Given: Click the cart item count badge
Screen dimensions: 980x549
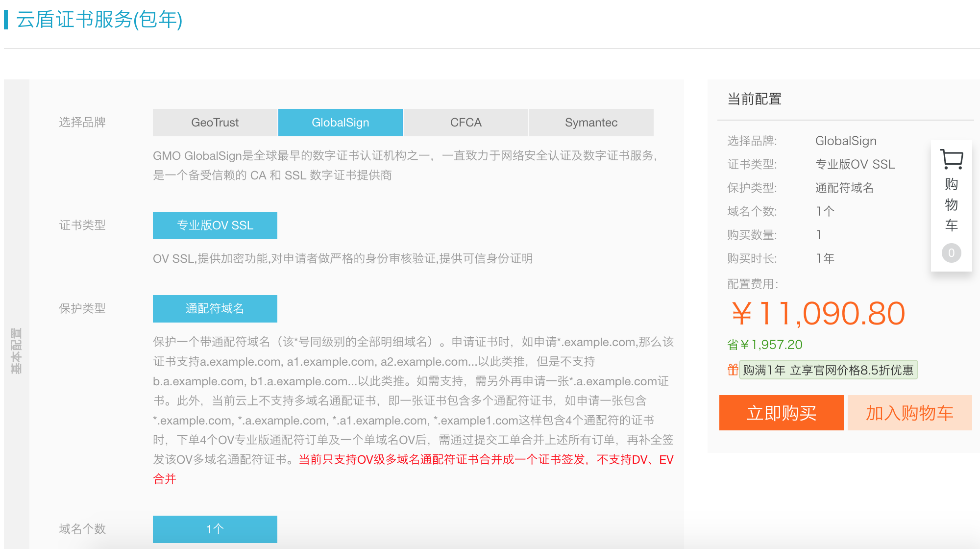Looking at the screenshot, I should tap(951, 253).
